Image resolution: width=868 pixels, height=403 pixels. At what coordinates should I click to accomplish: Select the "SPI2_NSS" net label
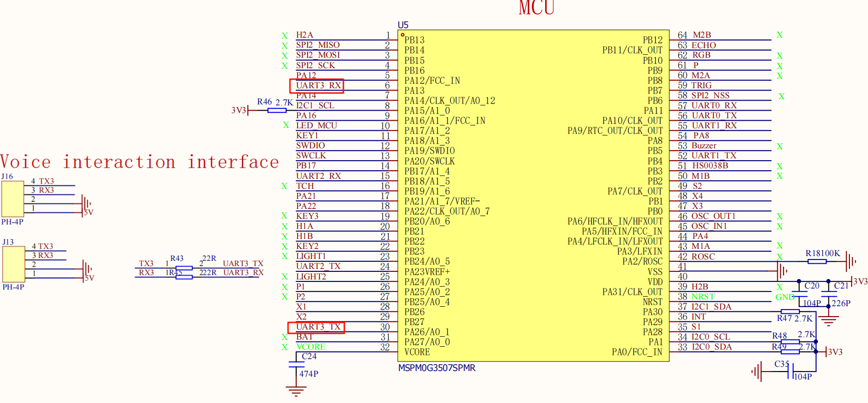point(710,95)
